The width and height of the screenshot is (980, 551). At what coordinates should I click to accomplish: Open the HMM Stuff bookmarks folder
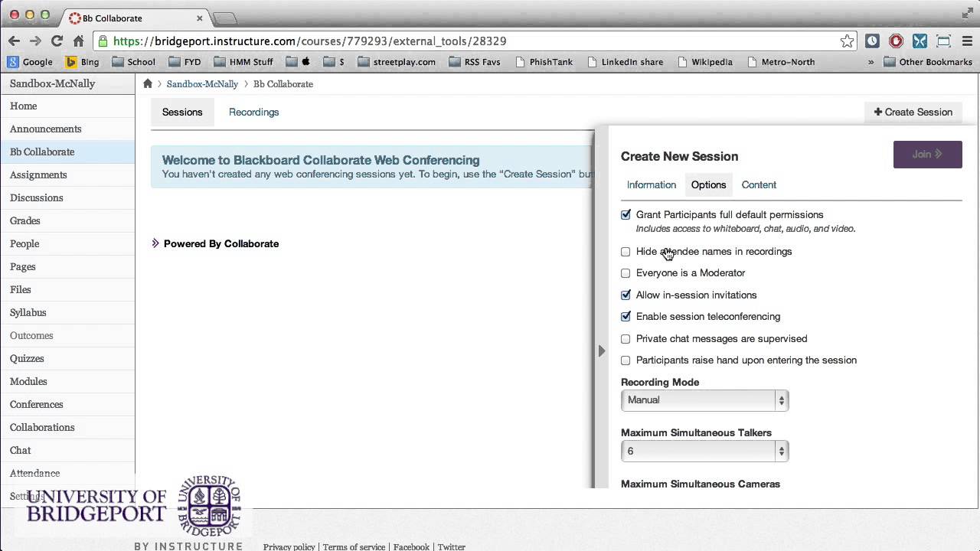pyautogui.click(x=243, y=62)
